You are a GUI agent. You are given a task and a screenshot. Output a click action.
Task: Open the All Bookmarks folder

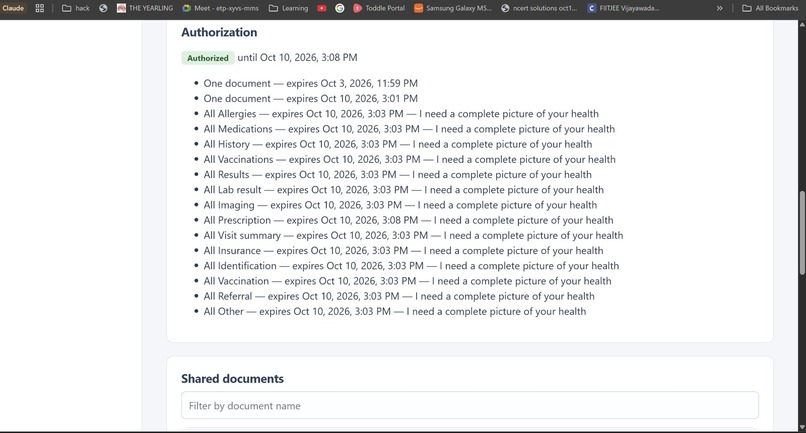coord(770,8)
